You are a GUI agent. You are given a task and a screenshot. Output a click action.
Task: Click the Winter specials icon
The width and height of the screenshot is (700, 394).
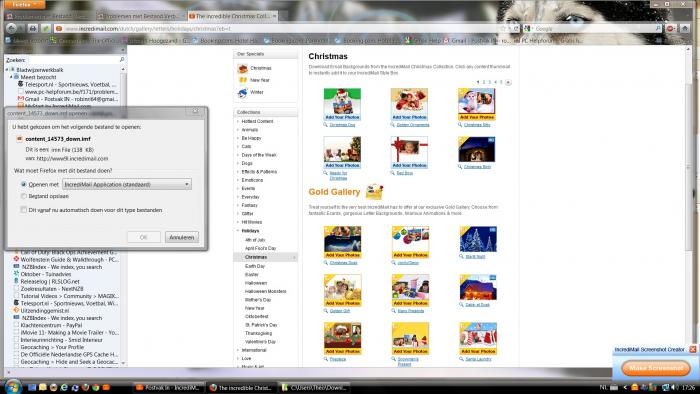tap(242, 92)
